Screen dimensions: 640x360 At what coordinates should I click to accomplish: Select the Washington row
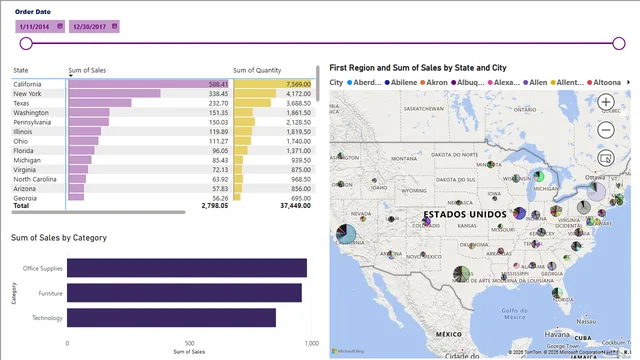(x=162, y=113)
